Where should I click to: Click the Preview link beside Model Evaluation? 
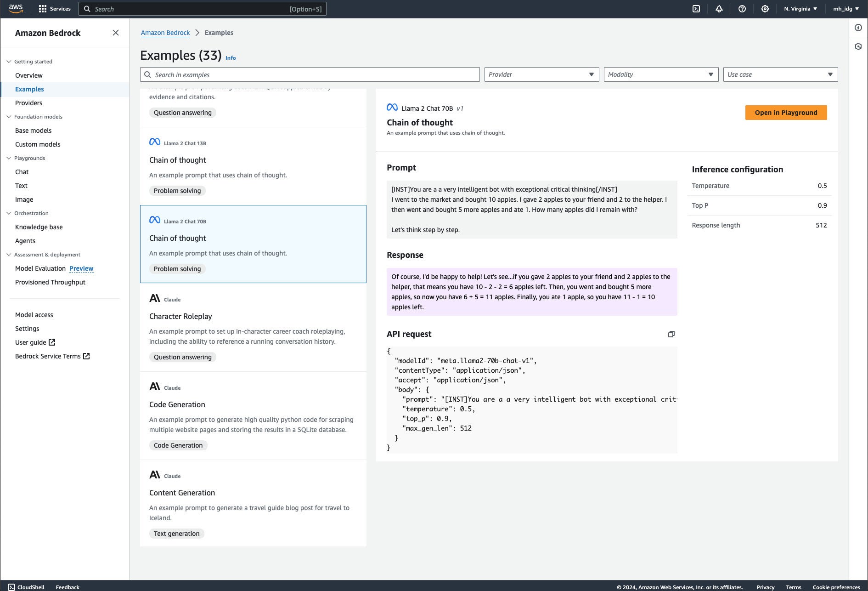tap(81, 268)
